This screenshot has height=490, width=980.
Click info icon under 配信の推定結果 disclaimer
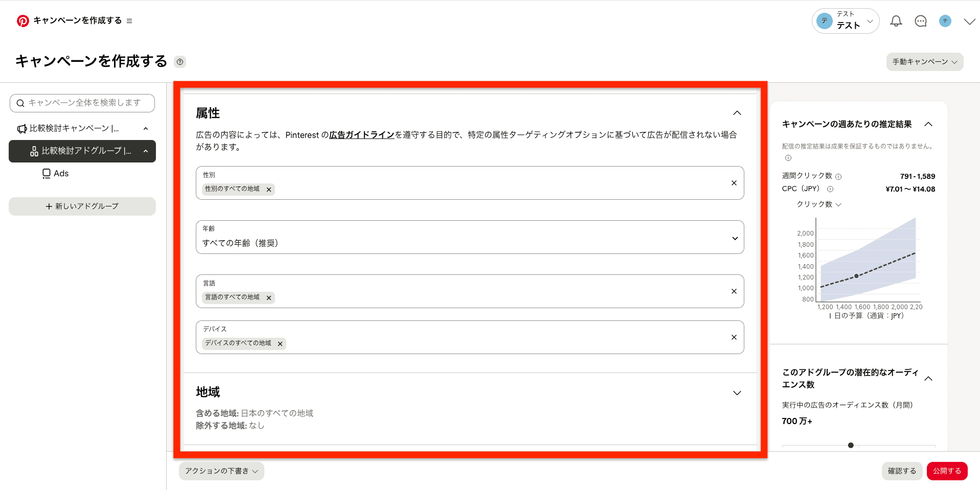[788, 158]
